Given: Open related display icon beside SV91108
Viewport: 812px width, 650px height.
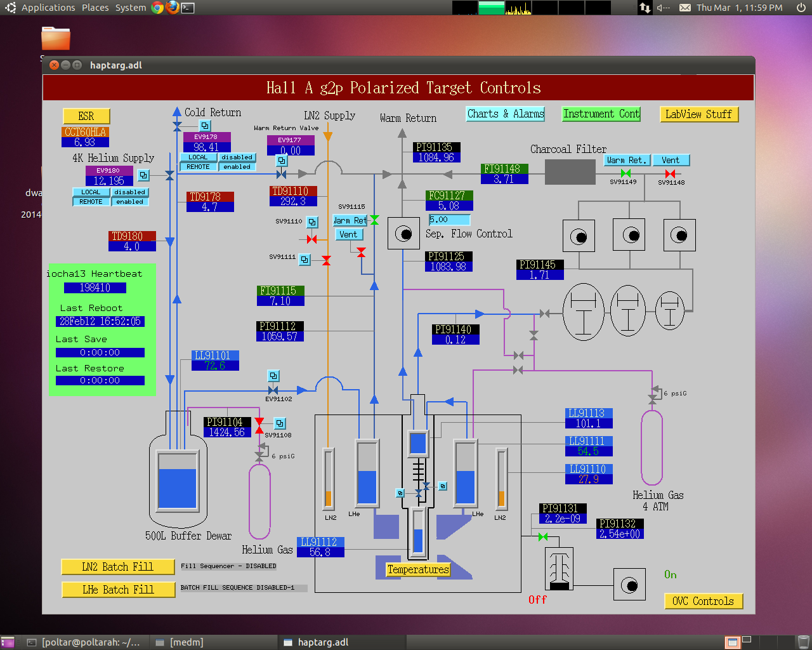Looking at the screenshot, I should tap(280, 423).
